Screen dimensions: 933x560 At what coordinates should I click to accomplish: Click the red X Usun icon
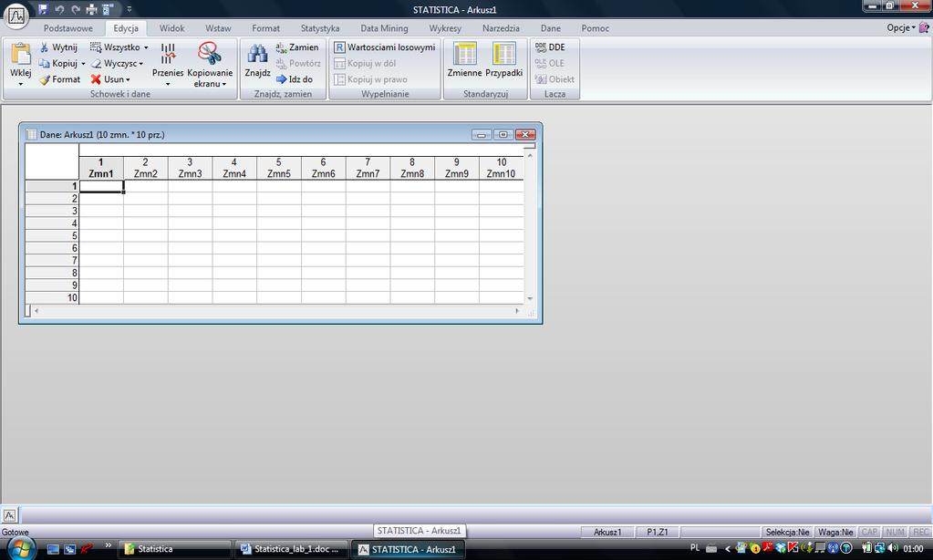click(96, 79)
